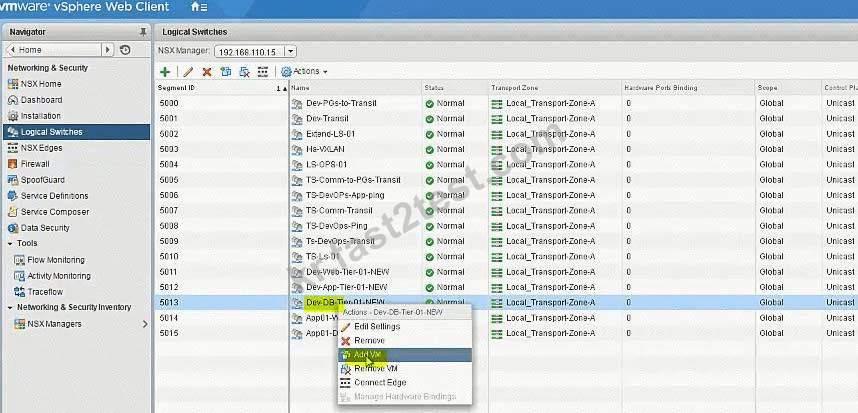This screenshot has height=413, width=858.
Task: Click Global scope in row 5003
Action: 772,149
